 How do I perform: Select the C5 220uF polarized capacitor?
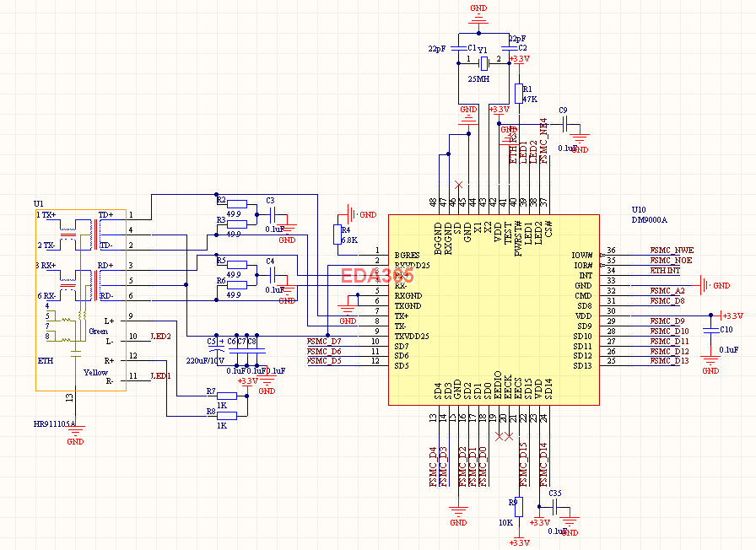click(217, 350)
